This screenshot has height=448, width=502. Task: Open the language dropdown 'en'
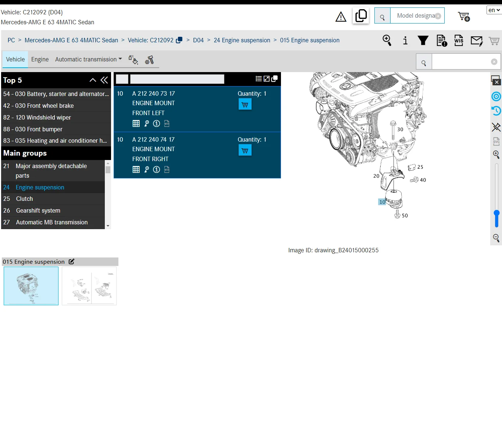click(x=494, y=10)
